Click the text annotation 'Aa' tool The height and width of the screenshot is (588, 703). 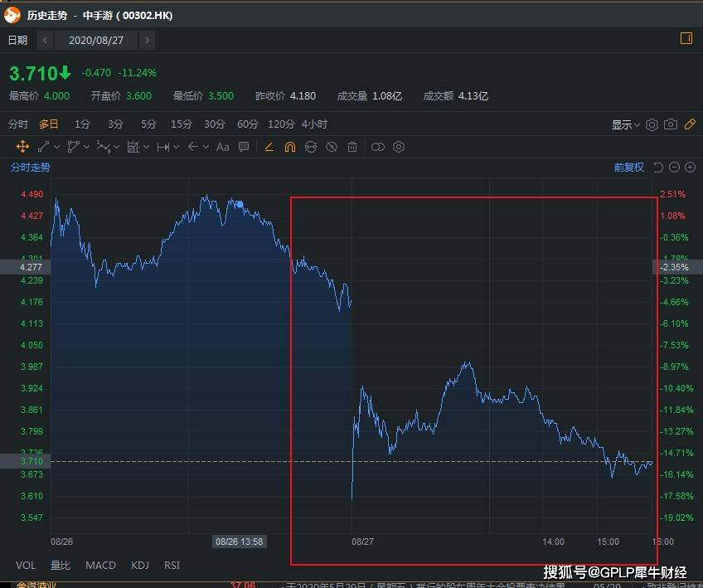pyautogui.click(x=222, y=147)
